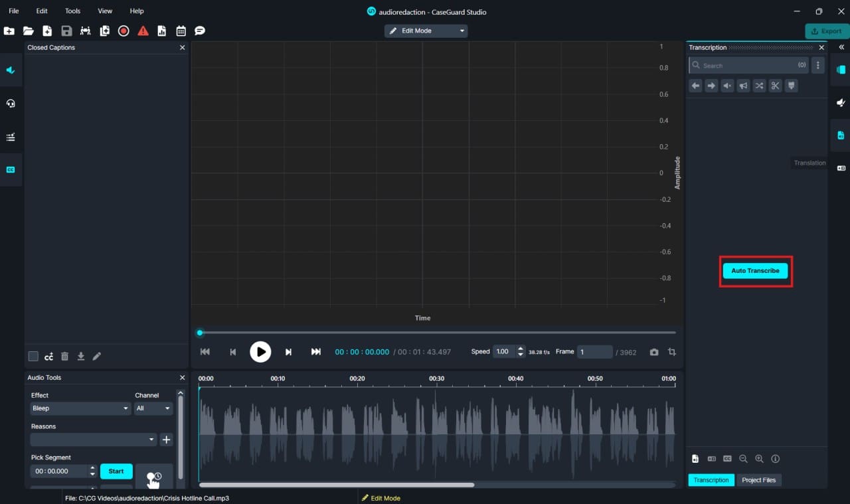Click the playback position slider handle

(200, 333)
